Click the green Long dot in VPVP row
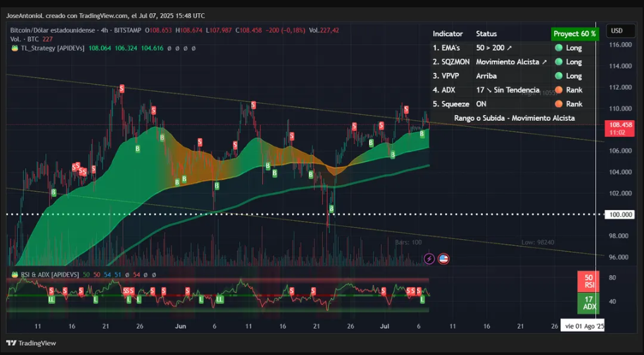644x355 pixels. pos(559,75)
